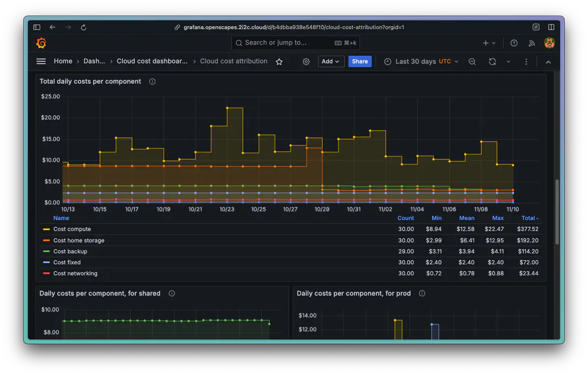Go to Home breadcrumb

pos(63,61)
